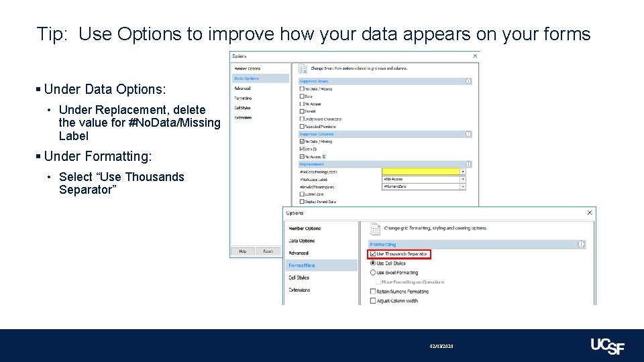This screenshot has height=362, width=644.
Task: Close the Data Options dialog
Action: click(x=475, y=56)
